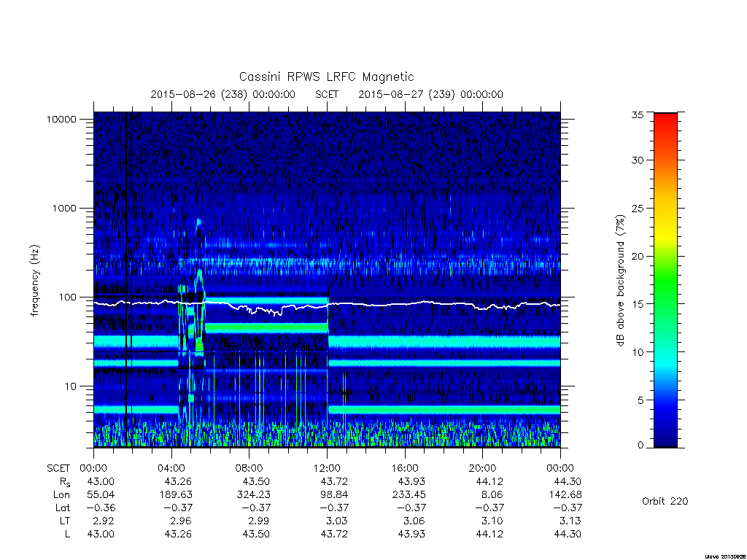Click the Lon row label

[61, 495]
